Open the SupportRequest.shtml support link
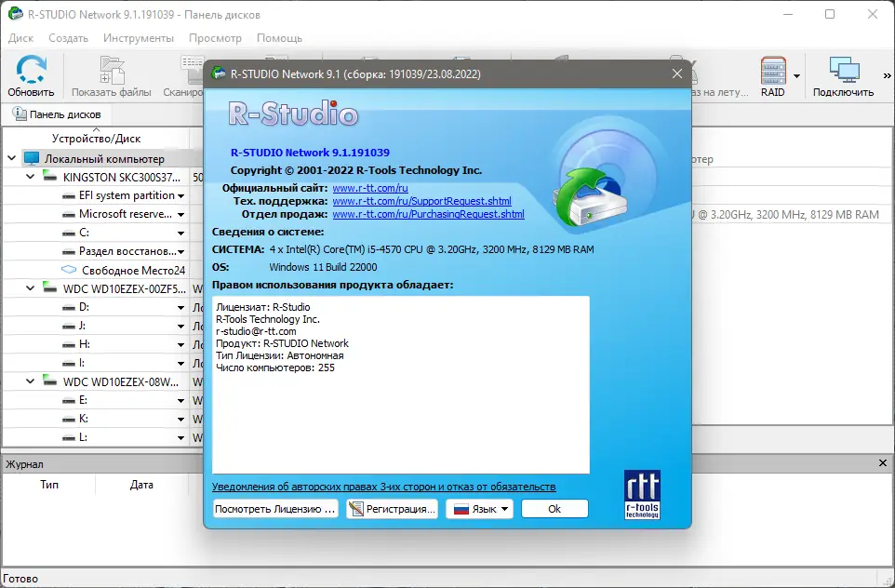The image size is (895, 588). 421,201
